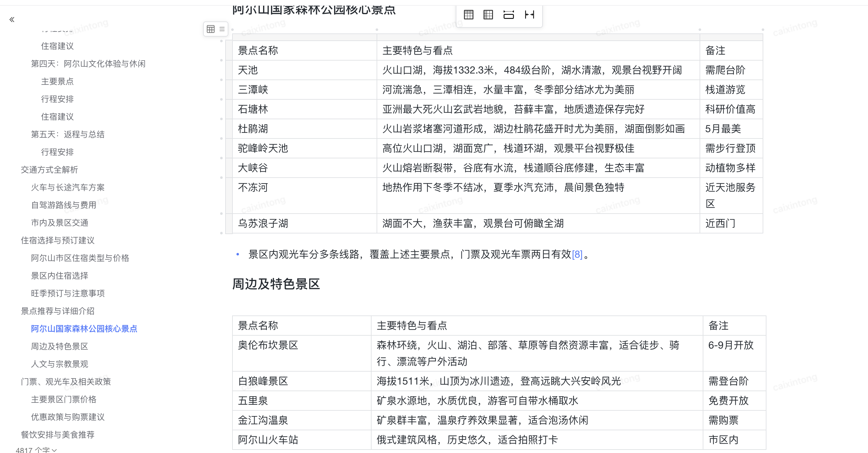Select the 白狼峰景区 row in the table
This screenshot has width=868, height=453.
point(262,381)
